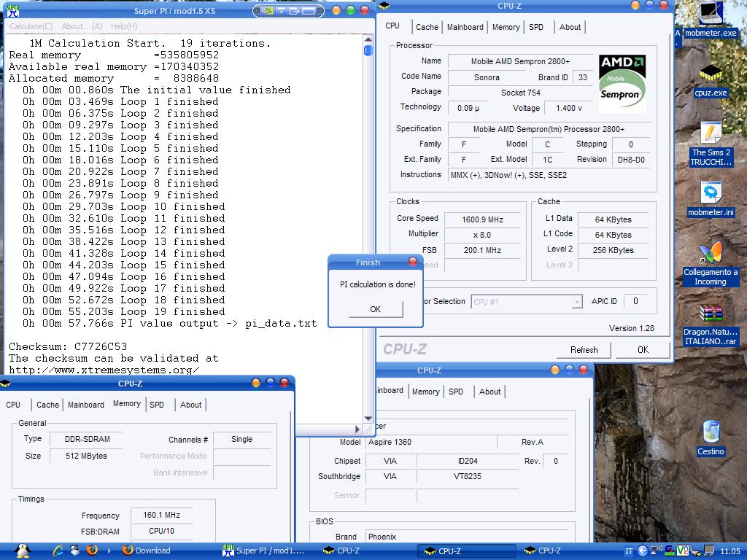Click Refresh button in CPU-Z
The image size is (747, 560).
click(584, 350)
